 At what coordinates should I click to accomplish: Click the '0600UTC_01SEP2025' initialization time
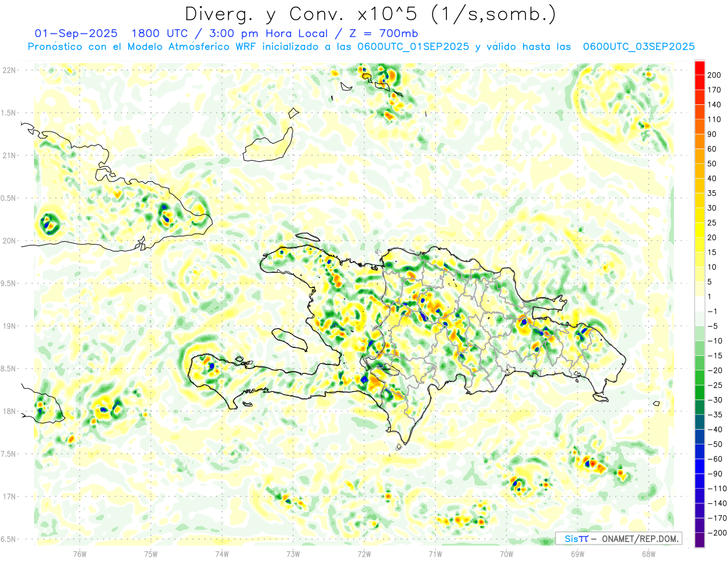(x=414, y=47)
